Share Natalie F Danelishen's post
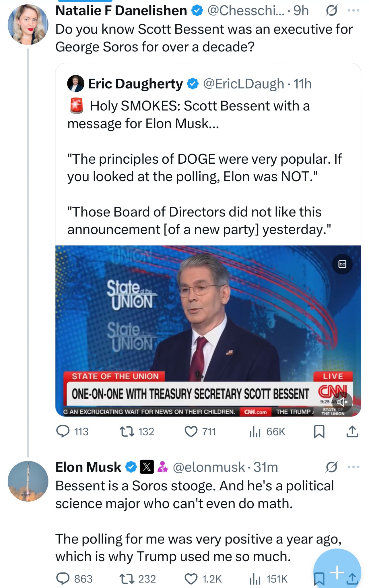The width and height of the screenshot is (369, 588). tap(352, 432)
